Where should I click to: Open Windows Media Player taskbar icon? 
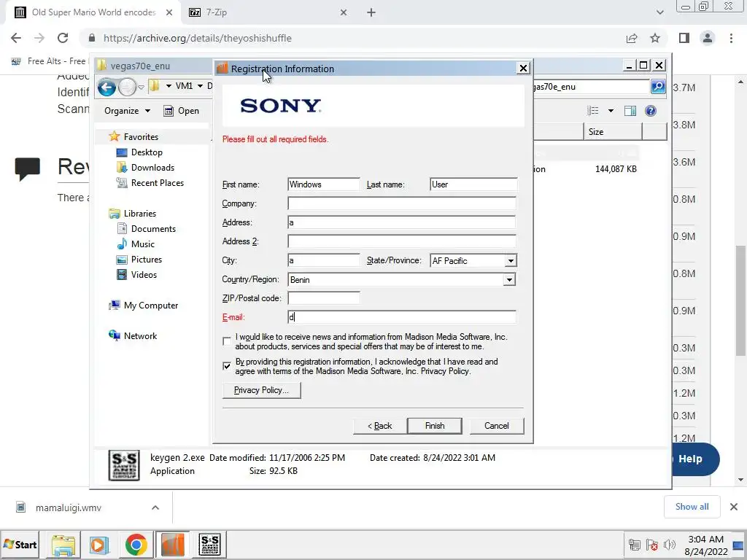point(99,545)
